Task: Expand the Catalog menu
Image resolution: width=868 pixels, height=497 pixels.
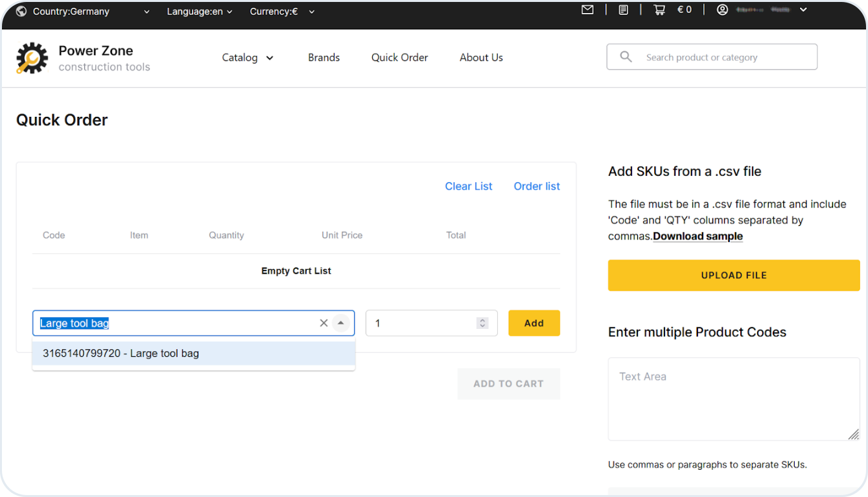Action: click(x=248, y=58)
